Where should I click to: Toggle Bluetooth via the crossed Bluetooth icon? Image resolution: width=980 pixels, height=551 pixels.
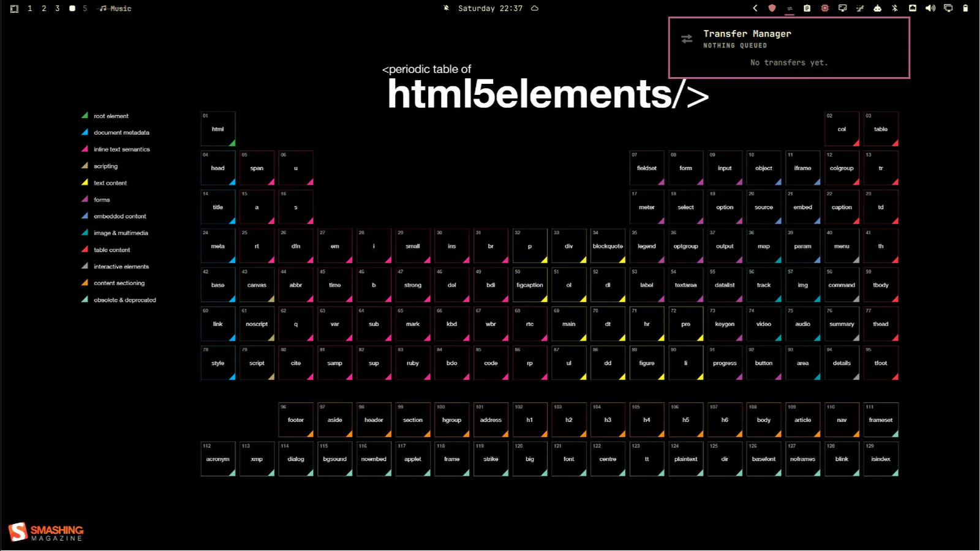point(895,8)
